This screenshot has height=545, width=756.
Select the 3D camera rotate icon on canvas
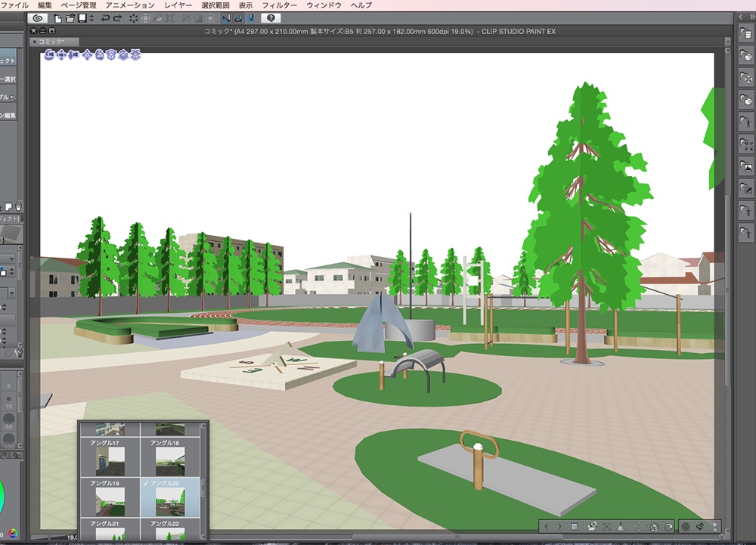(48, 55)
